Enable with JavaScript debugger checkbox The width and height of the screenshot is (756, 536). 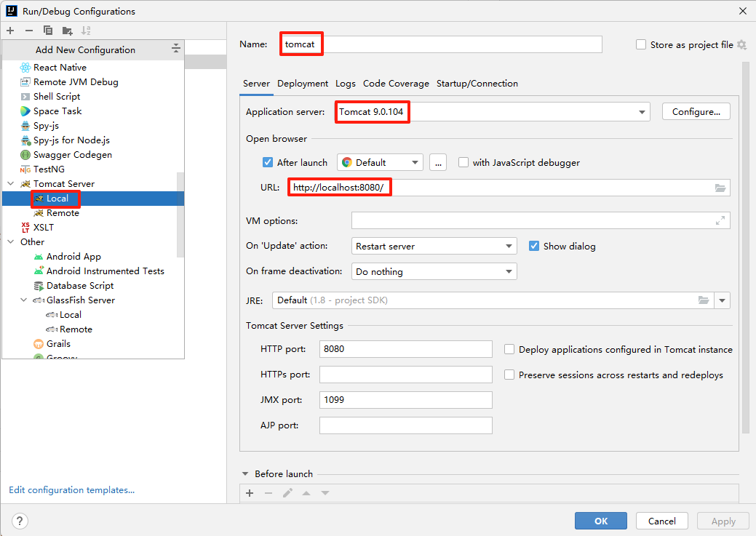click(x=463, y=162)
